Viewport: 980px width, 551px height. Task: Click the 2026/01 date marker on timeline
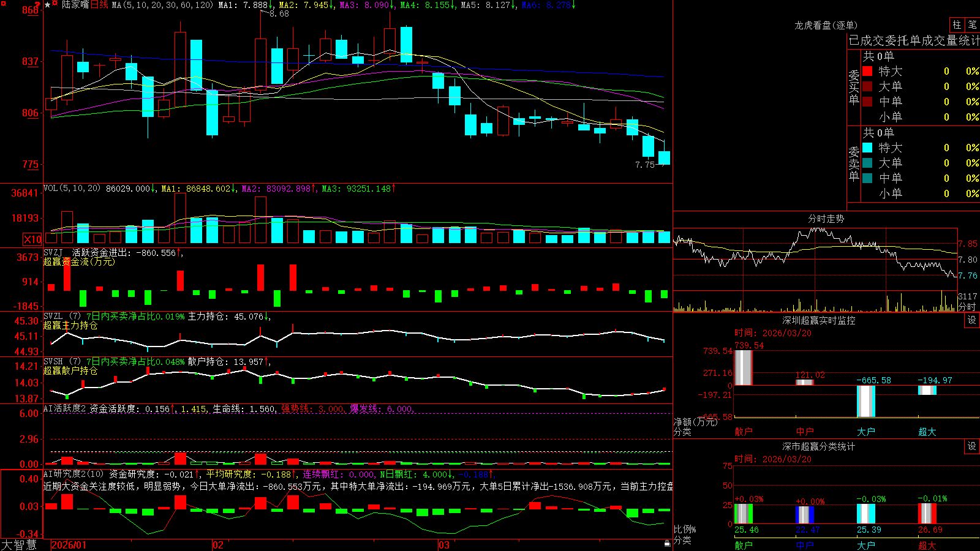(x=69, y=545)
